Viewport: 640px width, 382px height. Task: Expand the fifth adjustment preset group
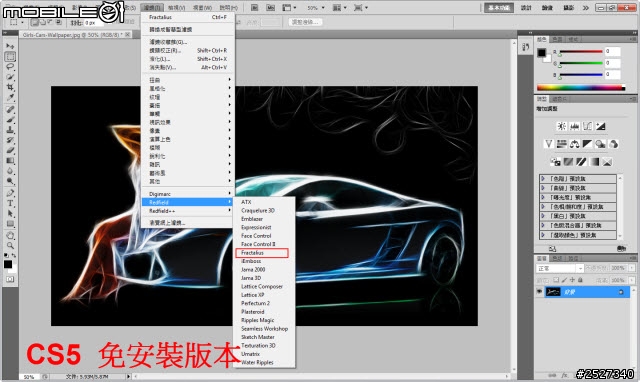pyautogui.click(x=543, y=216)
